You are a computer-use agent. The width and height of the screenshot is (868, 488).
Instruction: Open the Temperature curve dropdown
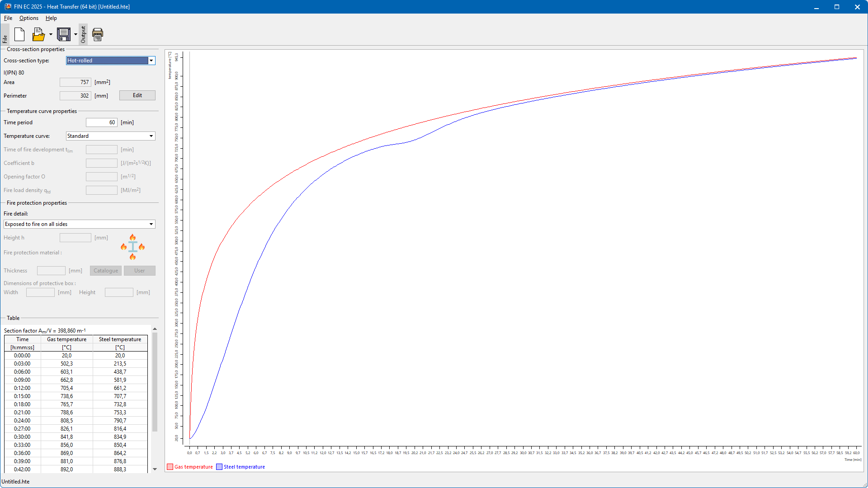(151, 136)
